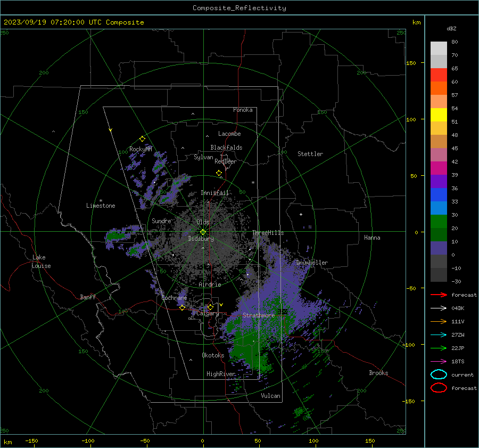The width and height of the screenshot is (479, 448).
Task: Click the cyan 27ZW arrow icon
Action: (439, 335)
